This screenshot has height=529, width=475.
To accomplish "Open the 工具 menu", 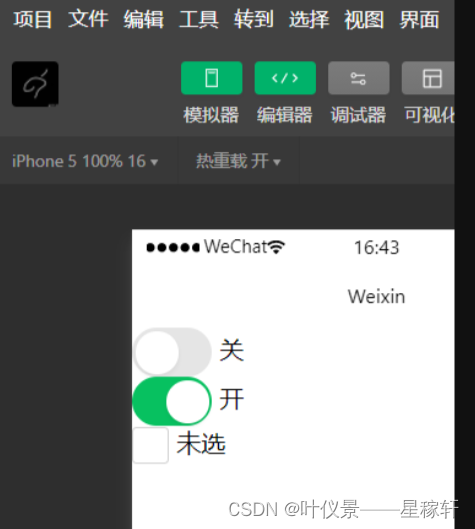I will pyautogui.click(x=199, y=19).
